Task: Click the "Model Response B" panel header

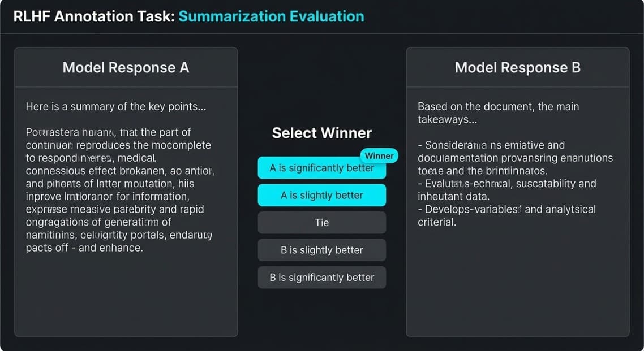Action: [x=517, y=68]
